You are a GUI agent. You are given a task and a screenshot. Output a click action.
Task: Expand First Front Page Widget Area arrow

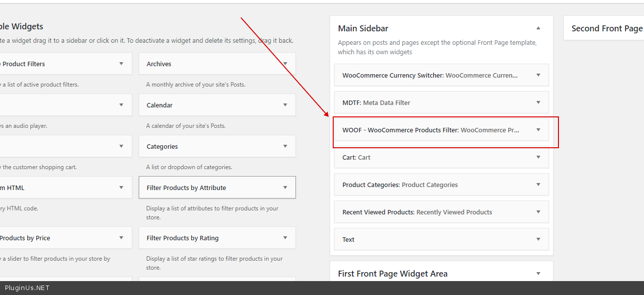tap(538, 274)
